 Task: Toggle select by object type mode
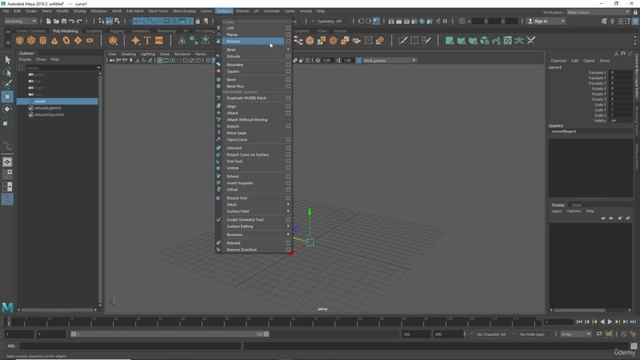tap(109, 21)
